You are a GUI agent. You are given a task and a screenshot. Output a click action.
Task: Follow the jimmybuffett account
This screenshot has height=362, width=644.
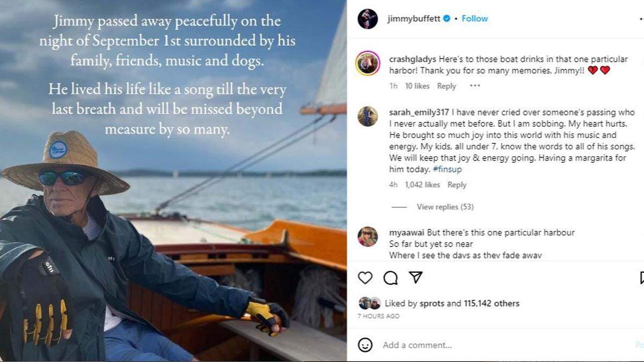click(x=474, y=18)
